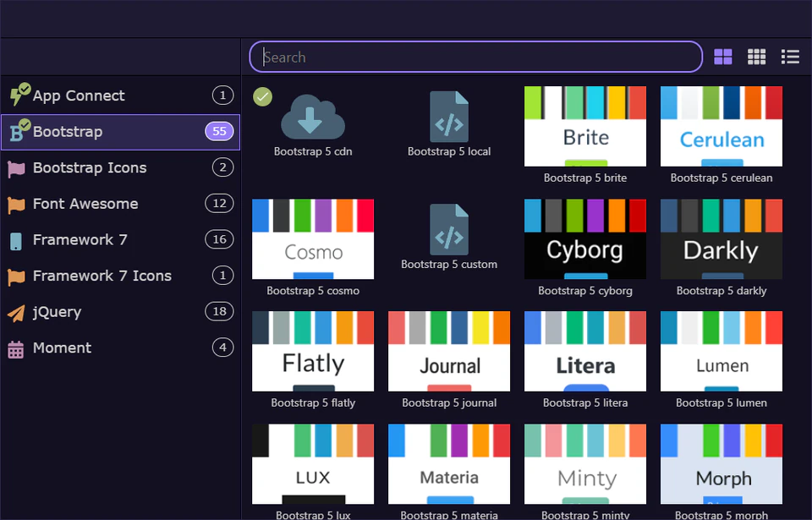Screen dimensions: 812x520
Task: Select the Bootstrap 5 local file icon
Action: click(449, 117)
